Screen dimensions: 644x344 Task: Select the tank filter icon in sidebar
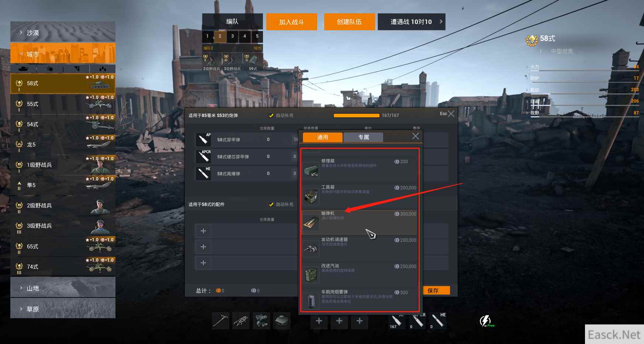pyautogui.click(x=23, y=69)
